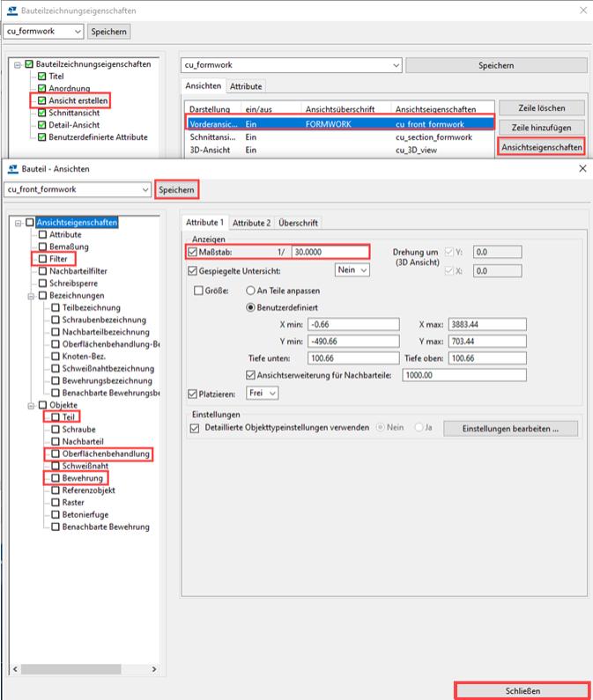The height and width of the screenshot is (700, 593).
Task: Click the Maßstab value input field
Action: pyautogui.click(x=330, y=252)
